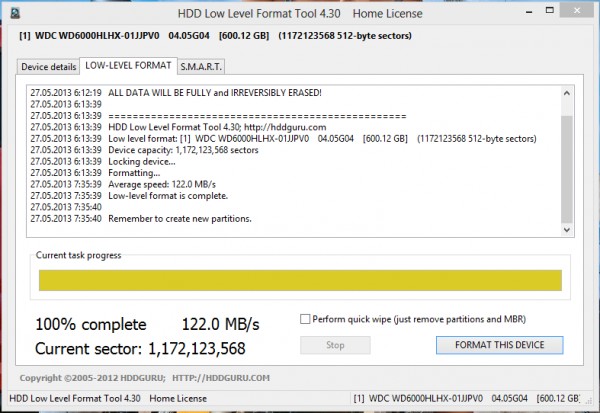Click the FORMAT THIS DEVICE button
The image size is (600, 413).
499,345
